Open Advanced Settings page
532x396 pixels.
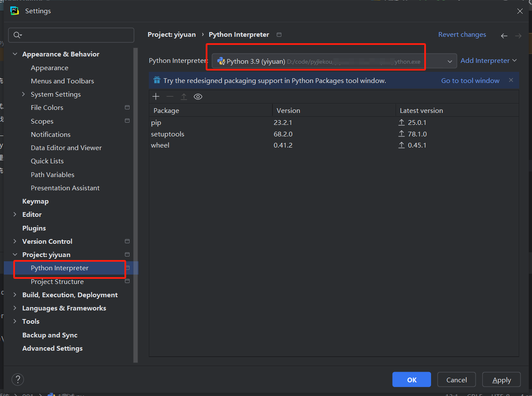point(52,348)
